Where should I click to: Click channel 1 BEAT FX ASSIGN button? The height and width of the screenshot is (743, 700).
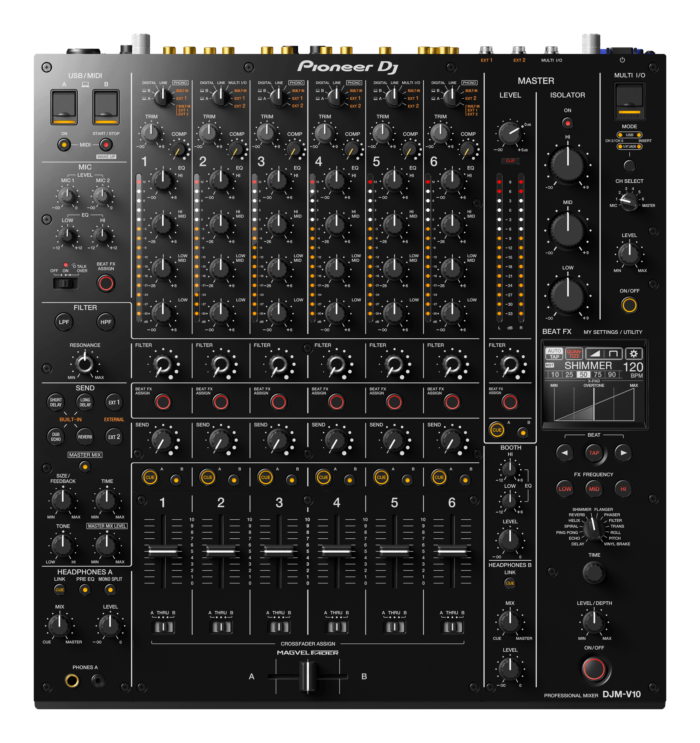click(x=163, y=402)
